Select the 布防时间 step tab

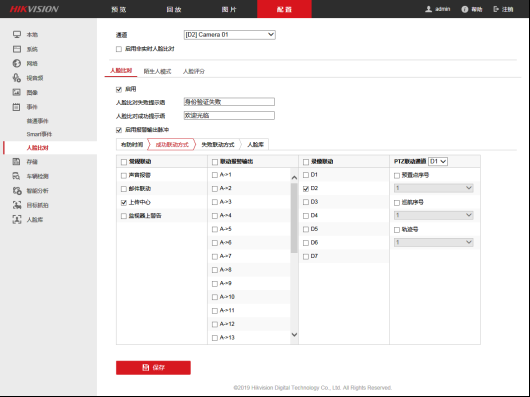[132, 145]
